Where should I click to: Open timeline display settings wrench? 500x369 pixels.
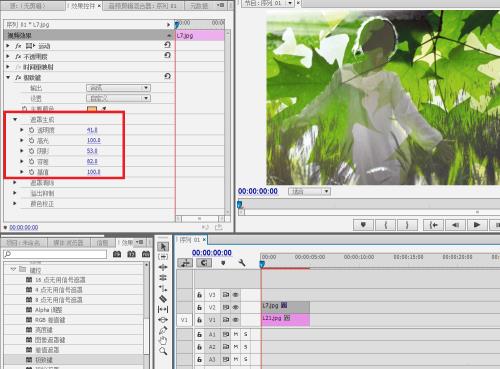click(x=242, y=263)
